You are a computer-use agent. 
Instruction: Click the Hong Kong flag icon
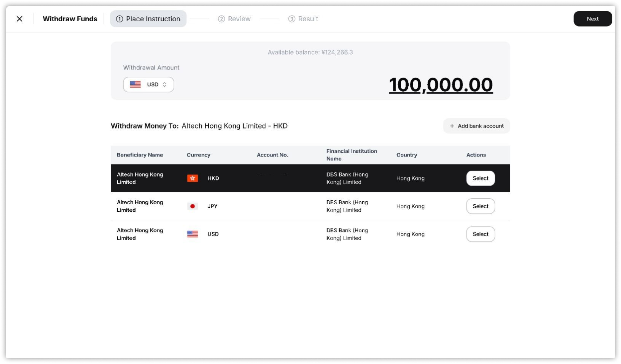pyautogui.click(x=192, y=178)
